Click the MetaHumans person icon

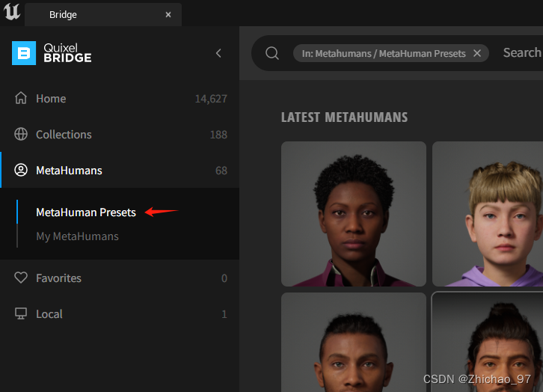pyautogui.click(x=21, y=170)
